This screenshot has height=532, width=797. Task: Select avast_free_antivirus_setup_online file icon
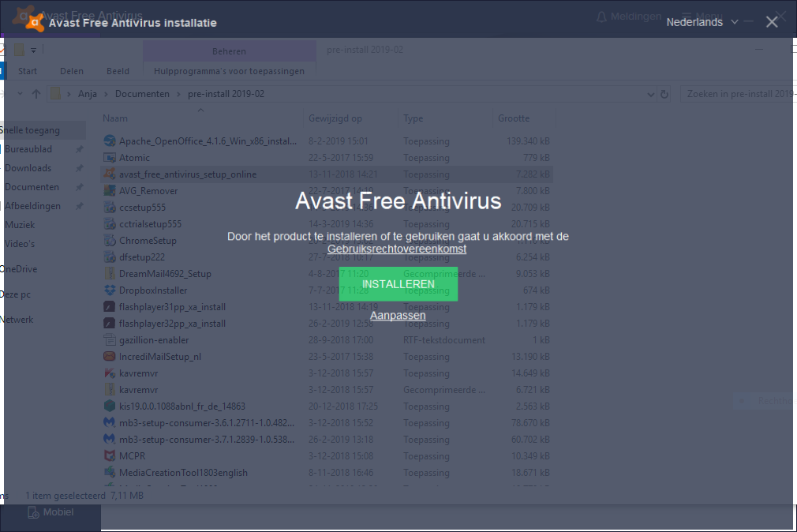(x=109, y=174)
